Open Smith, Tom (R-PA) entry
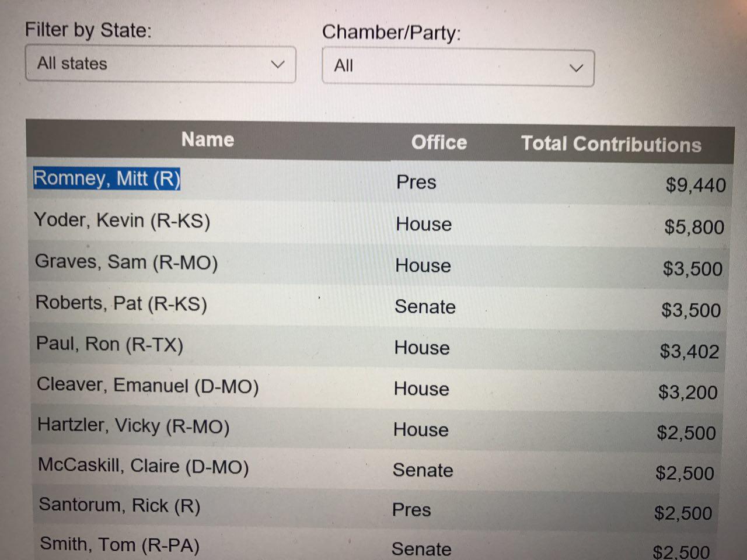The height and width of the screenshot is (560, 747). [x=120, y=545]
